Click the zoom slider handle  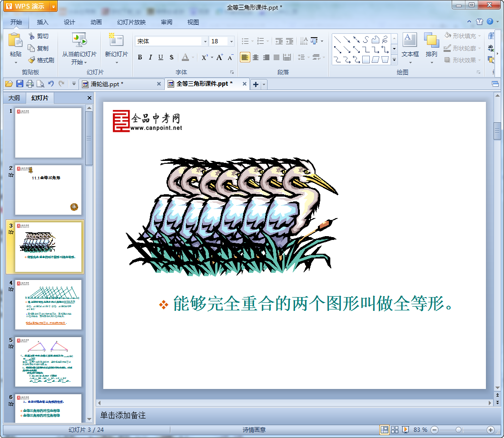[459, 429]
